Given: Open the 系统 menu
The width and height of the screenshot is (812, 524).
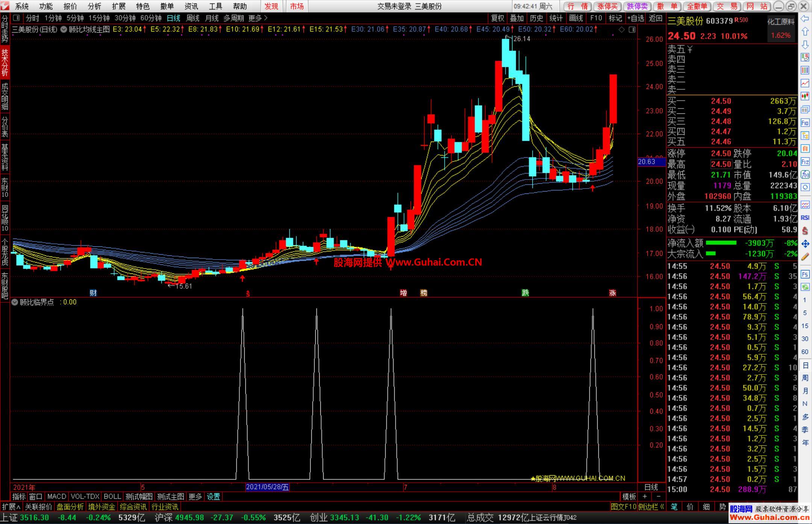Looking at the screenshot, I should [x=22, y=6].
